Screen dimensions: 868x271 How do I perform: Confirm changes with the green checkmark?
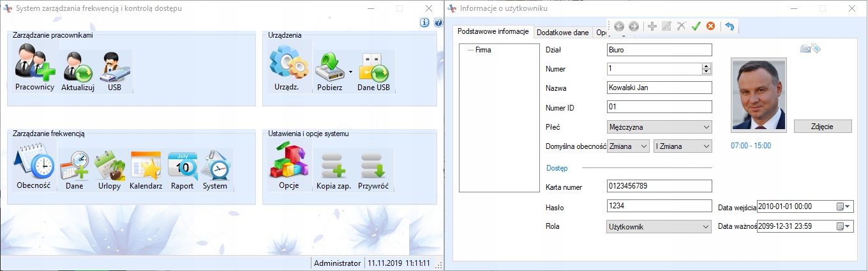[x=696, y=26]
